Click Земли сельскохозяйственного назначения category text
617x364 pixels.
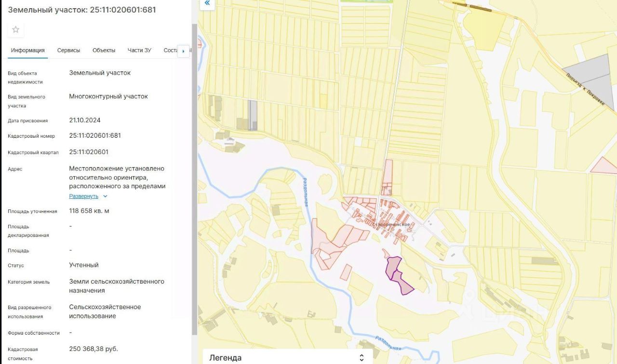pos(117,286)
